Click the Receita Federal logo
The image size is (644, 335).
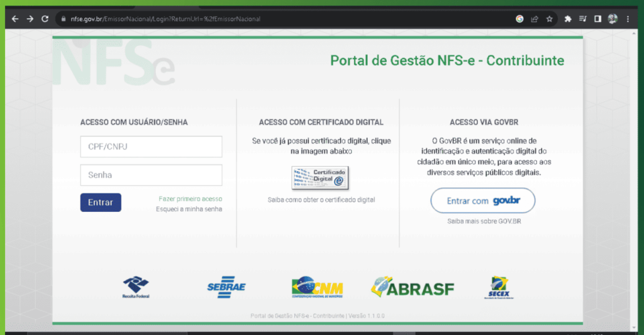point(136,287)
